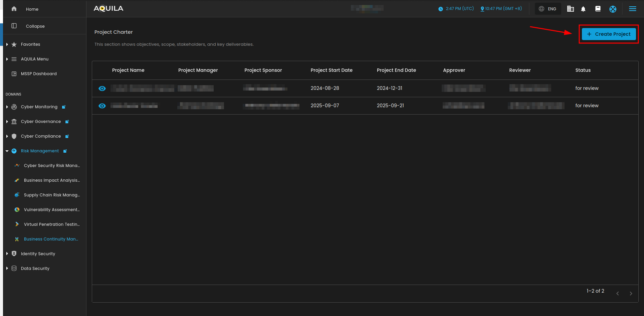Viewport: 644px width, 316px height.
Task: Open Business Continuity Management link
Action: coord(51,239)
